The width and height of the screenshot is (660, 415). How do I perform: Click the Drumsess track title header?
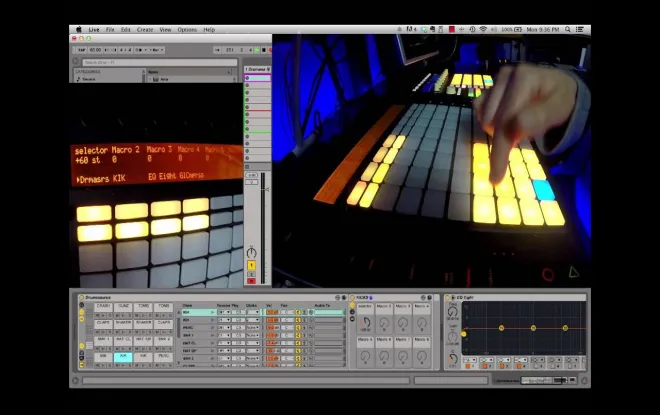click(257, 69)
